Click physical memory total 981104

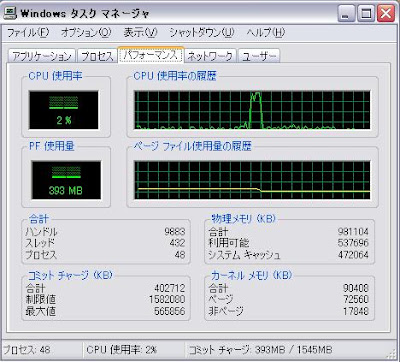point(353,231)
